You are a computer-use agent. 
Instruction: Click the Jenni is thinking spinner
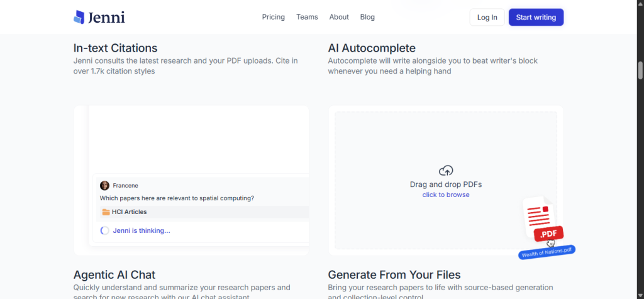[x=105, y=230]
